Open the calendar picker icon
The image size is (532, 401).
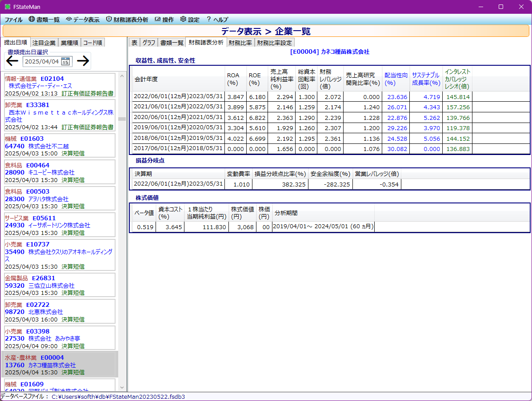point(65,61)
